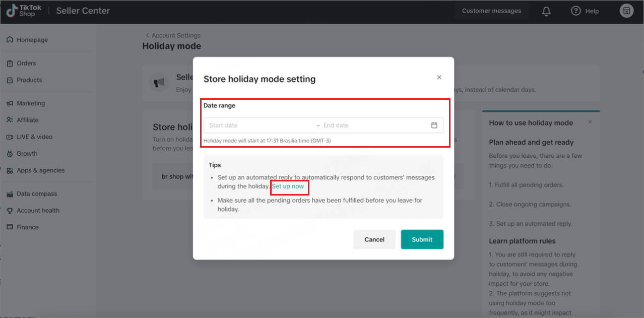Image resolution: width=644 pixels, height=318 pixels.
Task: Close the holiday mode setting dialog
Action: 439,77
